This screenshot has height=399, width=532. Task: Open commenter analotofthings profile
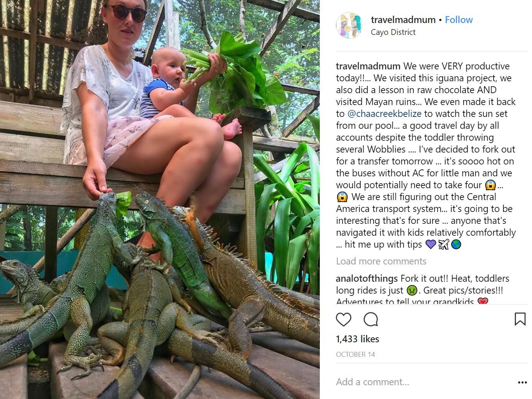[x=367, y=279]
